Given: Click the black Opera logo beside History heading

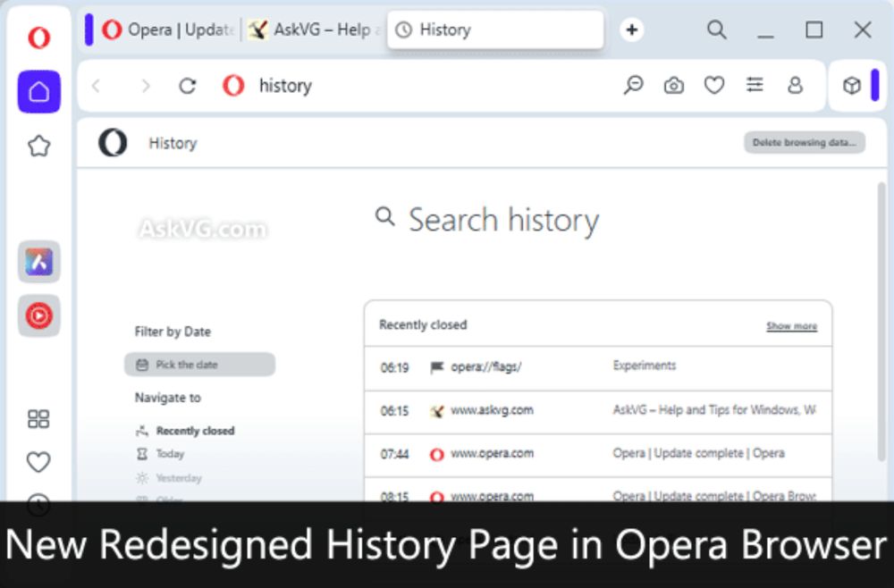Looking at the screenshot, I should click(113, 142).
